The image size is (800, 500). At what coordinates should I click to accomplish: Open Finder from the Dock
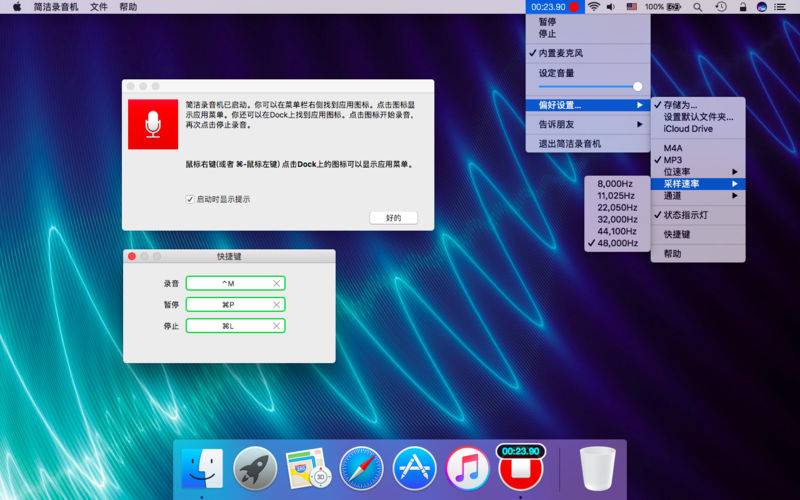pyautogui.click(x=203, y=468)
